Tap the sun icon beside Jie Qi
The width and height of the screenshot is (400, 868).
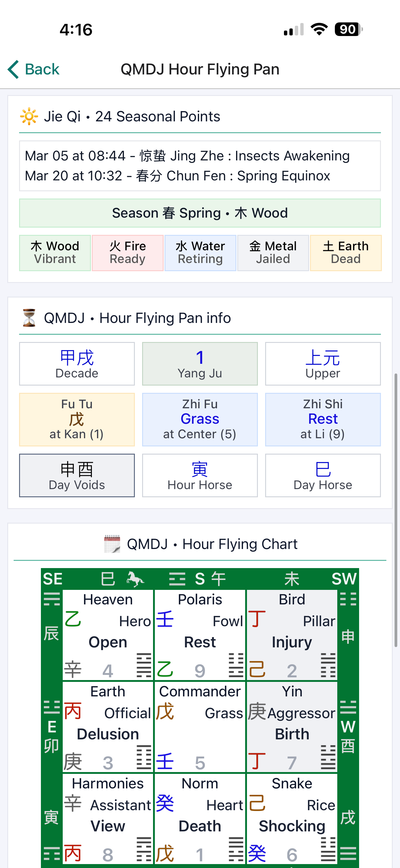click(x=29, y=117)
